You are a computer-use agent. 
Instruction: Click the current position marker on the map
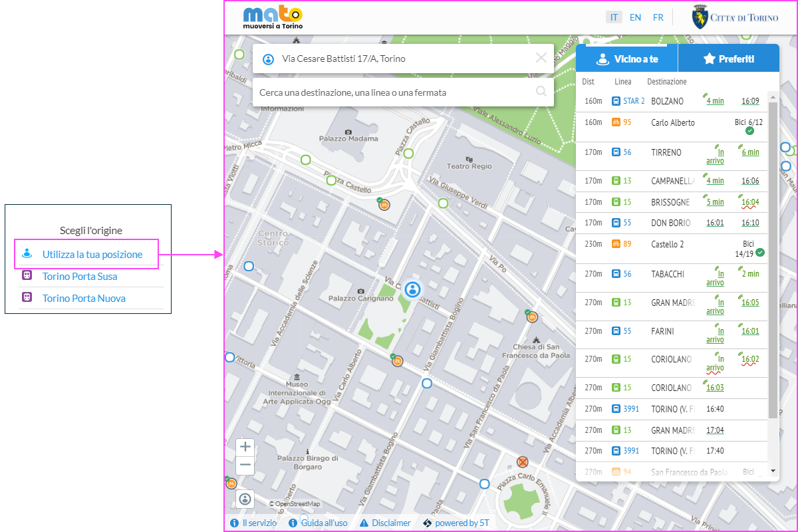coord(412,289)
